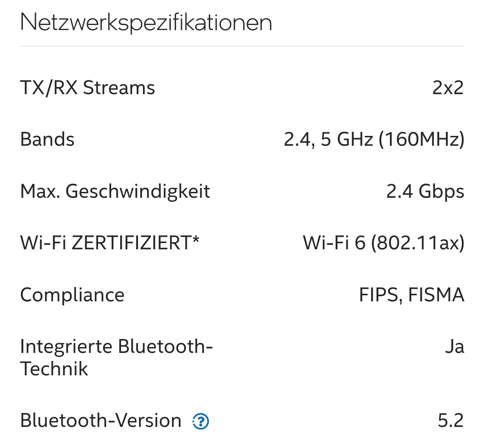Click the Wi-Fi 6 text in certification value

[x=334, y=243]
